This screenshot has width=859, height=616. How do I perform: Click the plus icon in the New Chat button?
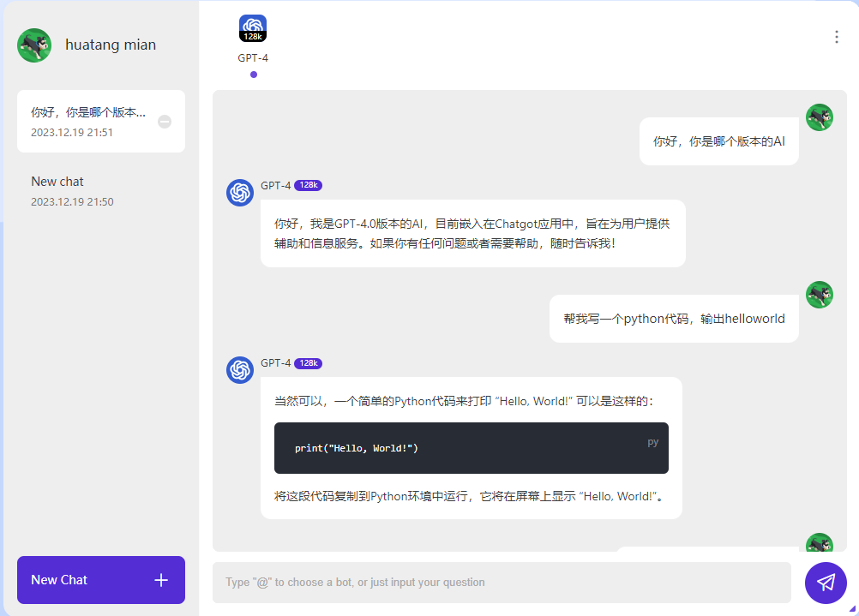pos(161,580)
